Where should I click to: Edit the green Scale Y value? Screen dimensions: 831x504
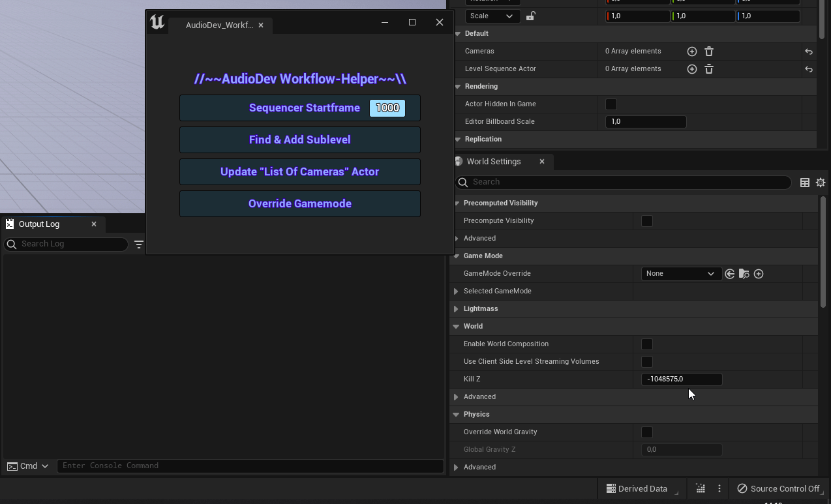[x=703, y=16]
